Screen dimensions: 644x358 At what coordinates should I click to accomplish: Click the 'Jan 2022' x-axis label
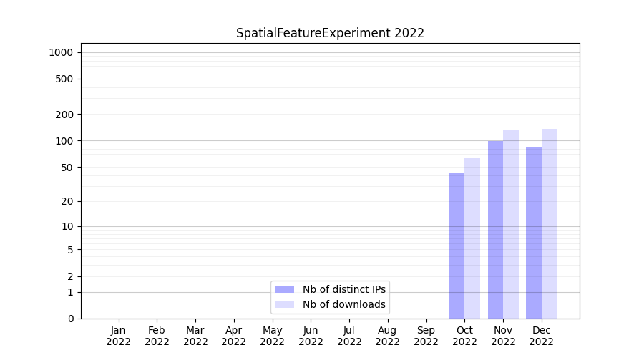point(119,336)
